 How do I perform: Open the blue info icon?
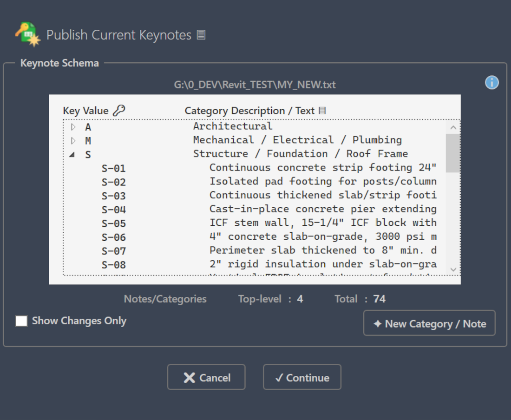[491, 82]
